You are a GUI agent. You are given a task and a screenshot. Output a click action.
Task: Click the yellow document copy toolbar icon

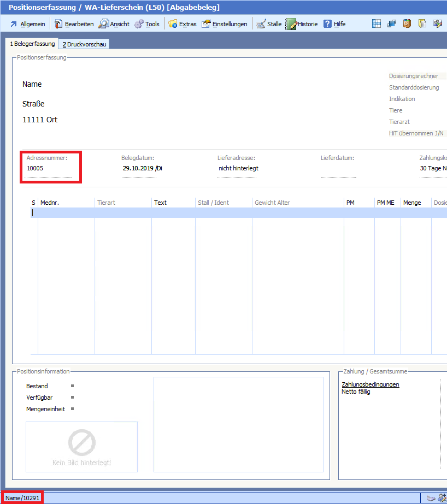pyautogui.click(x=422, y=23)
